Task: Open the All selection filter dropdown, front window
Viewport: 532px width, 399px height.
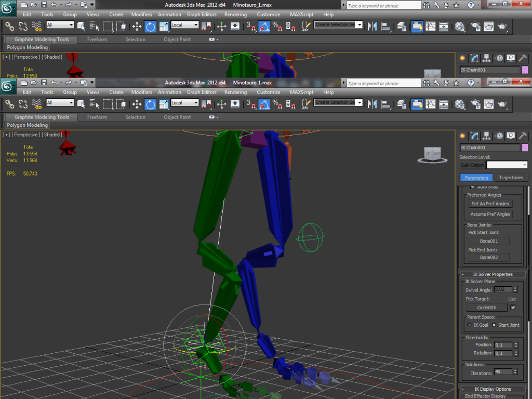Action: 60,102
